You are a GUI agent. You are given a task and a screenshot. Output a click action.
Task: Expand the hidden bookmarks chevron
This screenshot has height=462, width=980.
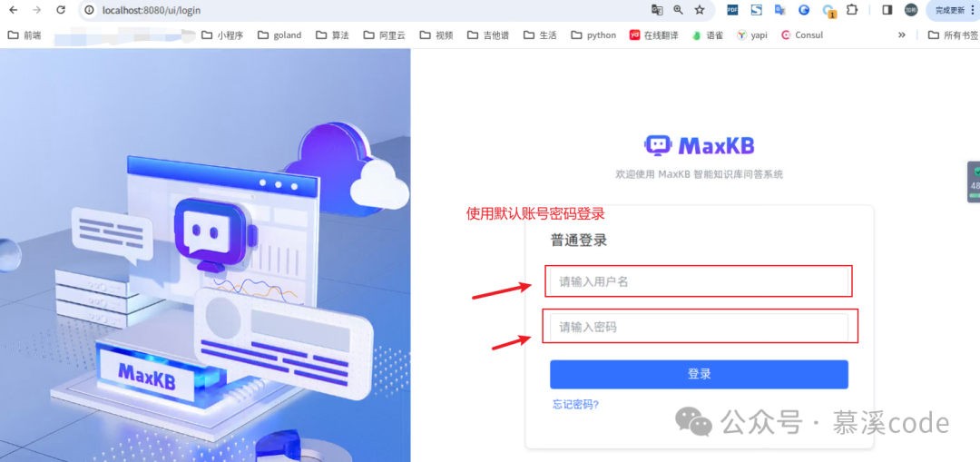tap(901, 35)
